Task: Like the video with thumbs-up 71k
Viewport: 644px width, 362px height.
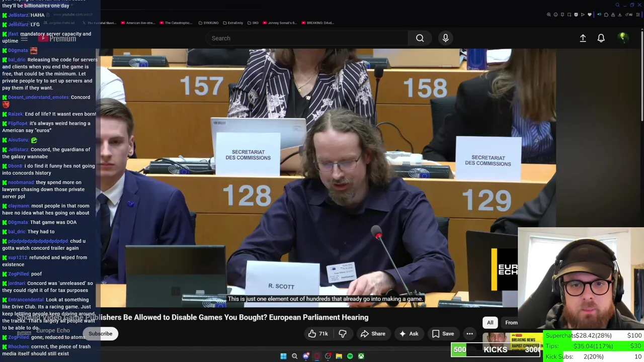Action: [x=318, y=334]
